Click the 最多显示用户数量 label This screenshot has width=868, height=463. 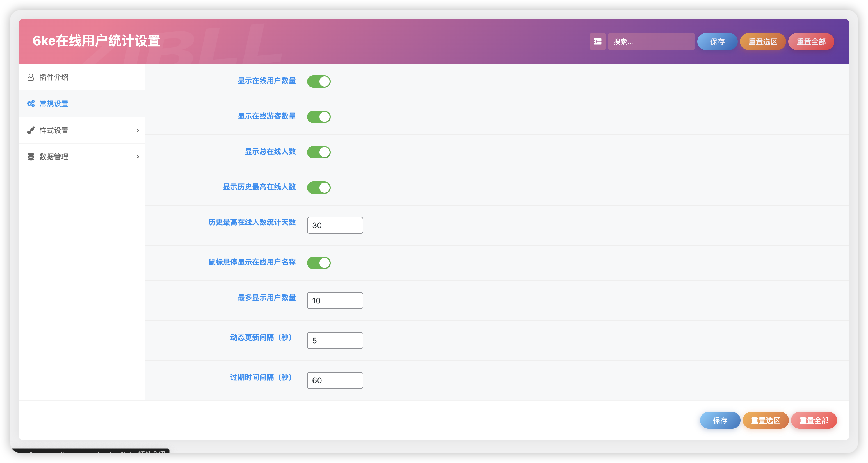pyautogui.click(x=266, y=298)
